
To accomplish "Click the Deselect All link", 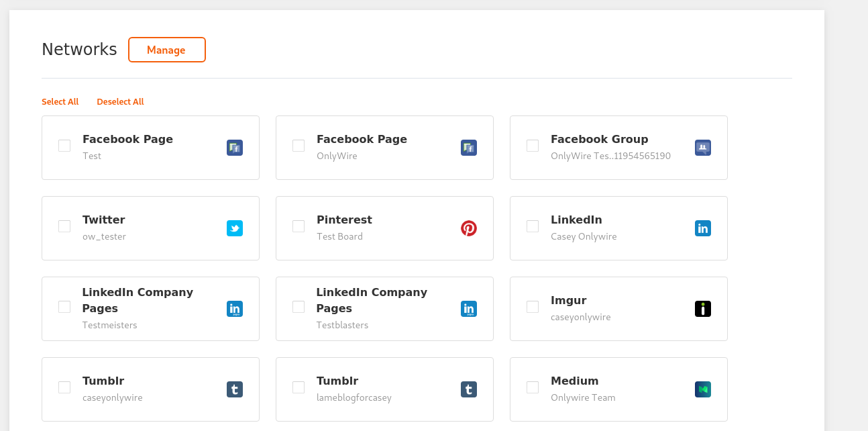I will (x=120, y=102).
